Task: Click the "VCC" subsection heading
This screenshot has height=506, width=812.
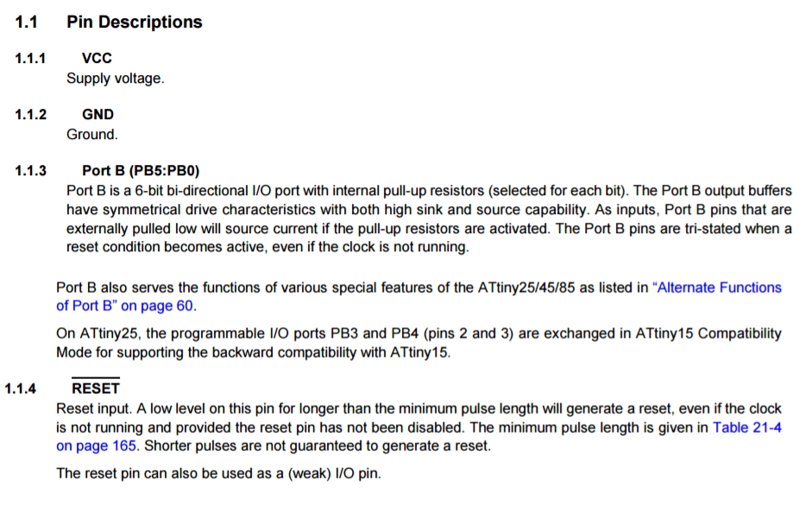Action: (x=97, y=59)
